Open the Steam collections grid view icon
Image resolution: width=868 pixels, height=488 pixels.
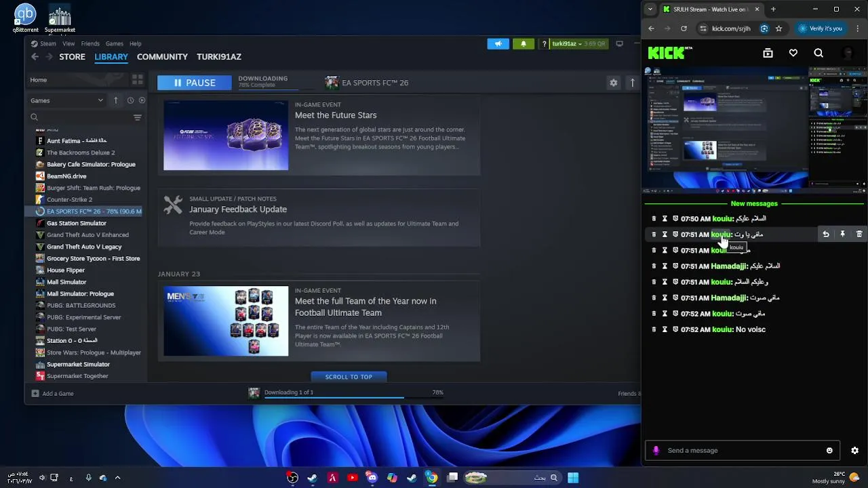pos(138,79)
